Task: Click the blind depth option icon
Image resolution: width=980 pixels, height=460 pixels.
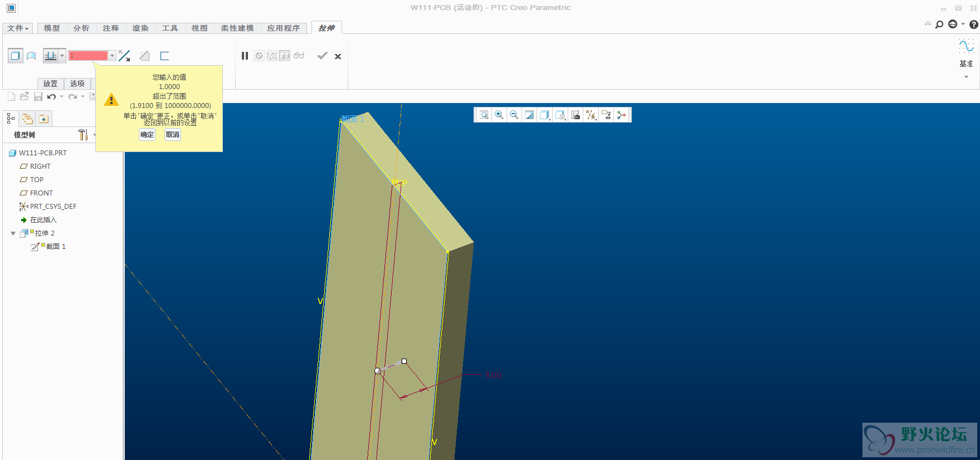Action: (x=51, y=56)
